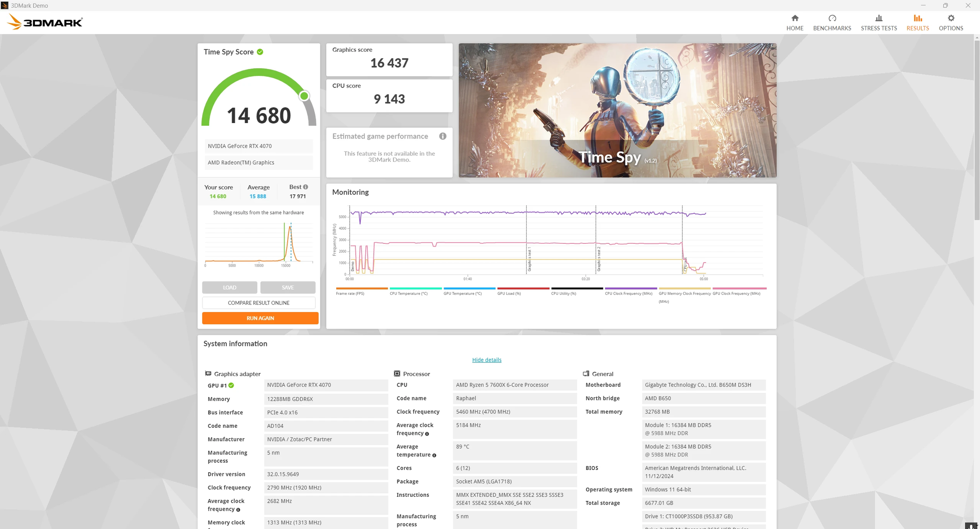Click Graphics adapter section icon
This screenshot has height=529, width=980.
(208, 373)
